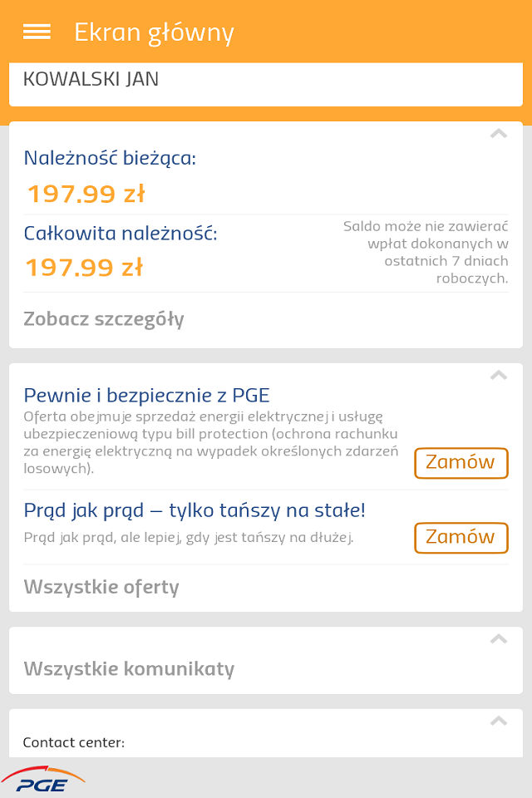Open Zobacz szczegóły balance details
The height and width of the screenshot is (798, 532).
(x=104, y=319)
